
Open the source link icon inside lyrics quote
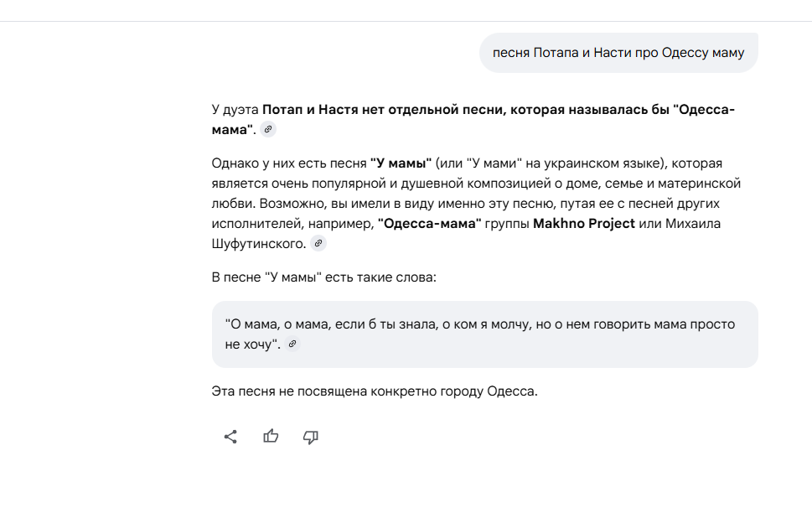pos(292,344)
